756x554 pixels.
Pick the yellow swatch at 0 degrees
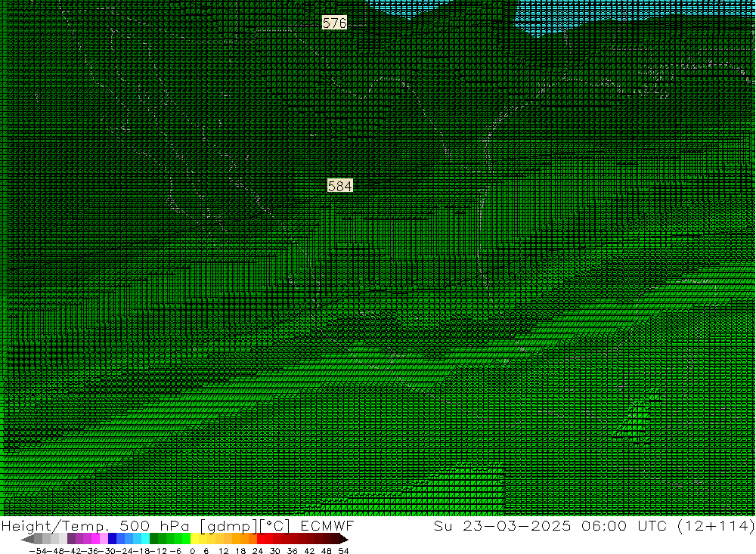point(195,539)
